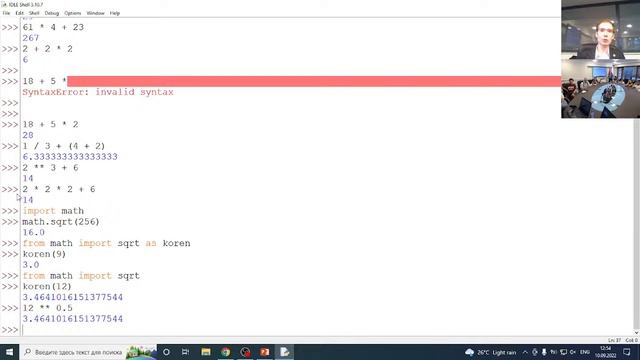Click the '18 + 5 * 2' line

(x=50, y=124)
